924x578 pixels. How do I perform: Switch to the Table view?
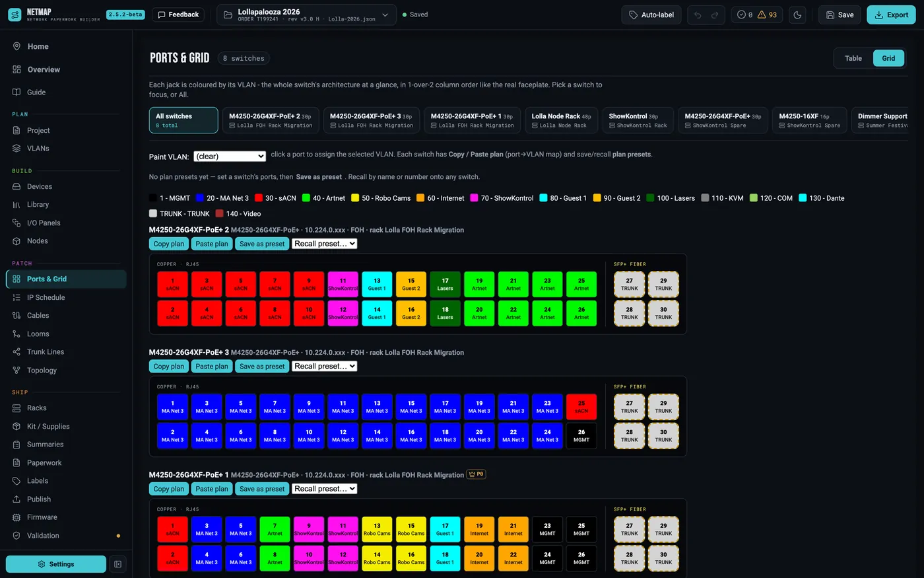(x=853, y=58)
